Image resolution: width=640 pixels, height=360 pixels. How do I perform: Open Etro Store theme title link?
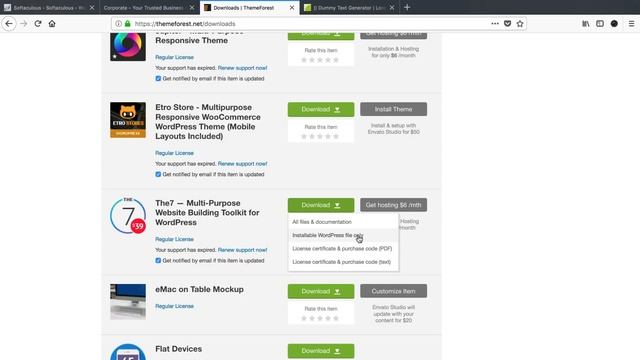(208, 122)
